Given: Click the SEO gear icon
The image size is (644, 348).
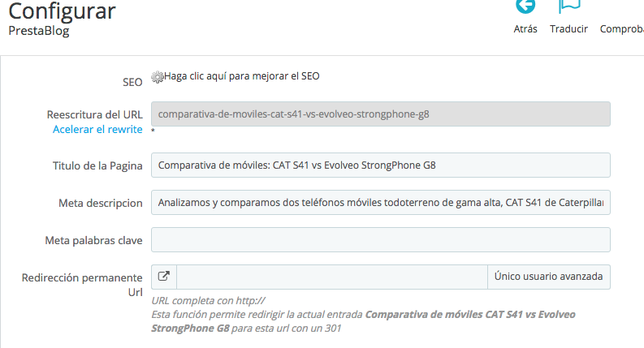Looking at the screenshot, I should point(158,77).
